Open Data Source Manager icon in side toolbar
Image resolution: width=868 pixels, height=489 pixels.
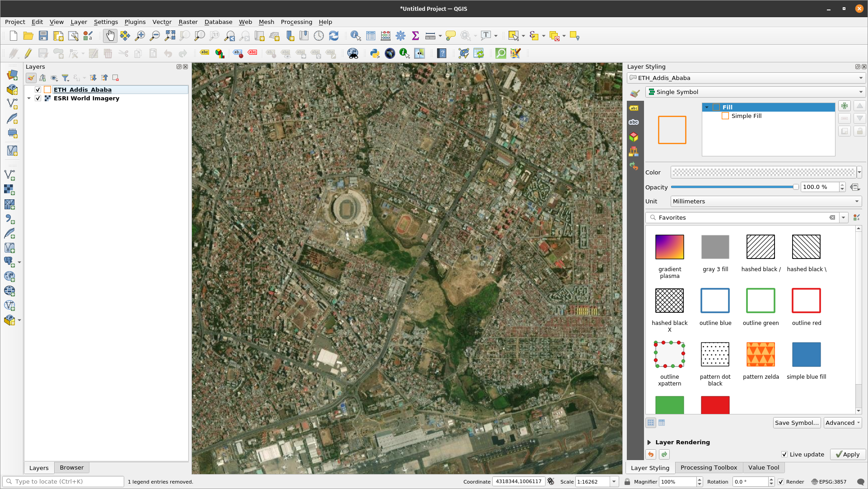pyautogui.click(x=12, y=75)
